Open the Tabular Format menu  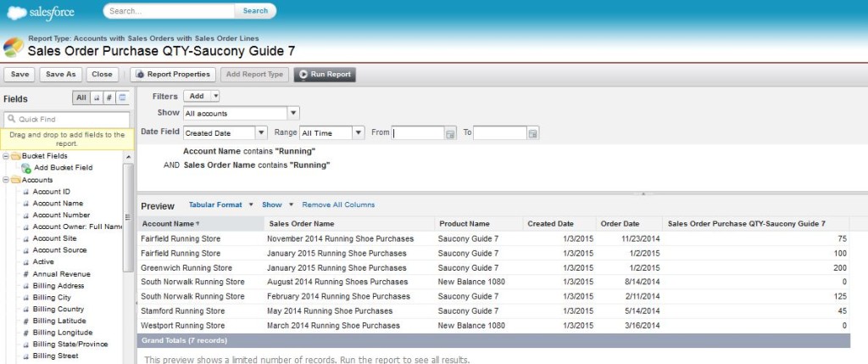point(220,204)
